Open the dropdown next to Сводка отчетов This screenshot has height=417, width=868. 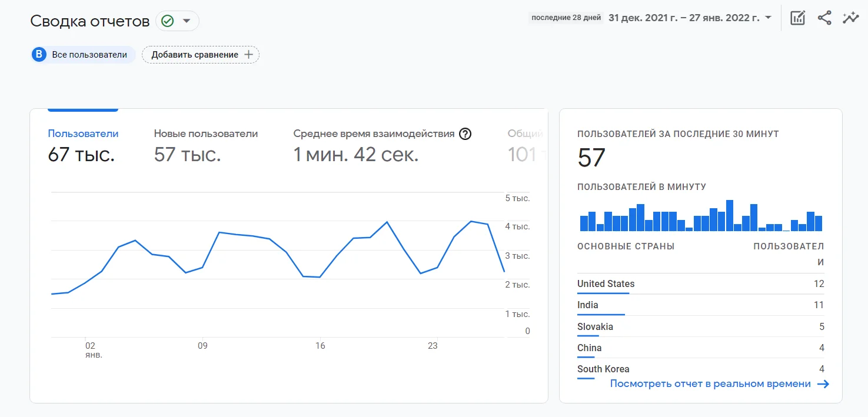tap(187, 21)
